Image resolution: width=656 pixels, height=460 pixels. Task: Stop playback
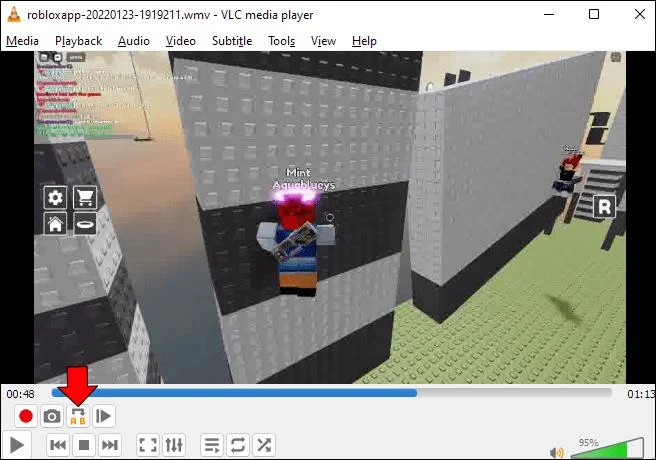84,445
